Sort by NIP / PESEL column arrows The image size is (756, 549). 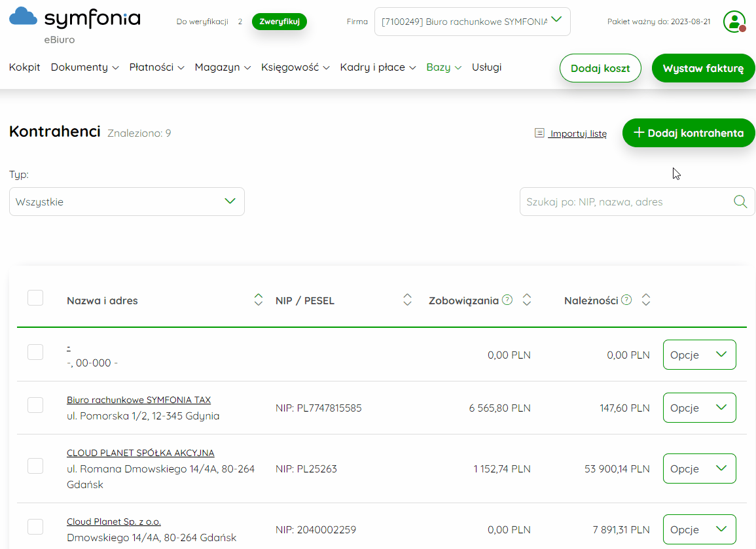407,300
